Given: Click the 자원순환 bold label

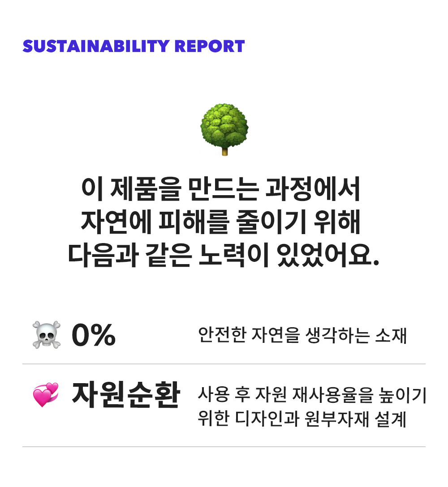Looking at the screenshot, I should click(x=126, y=394).
